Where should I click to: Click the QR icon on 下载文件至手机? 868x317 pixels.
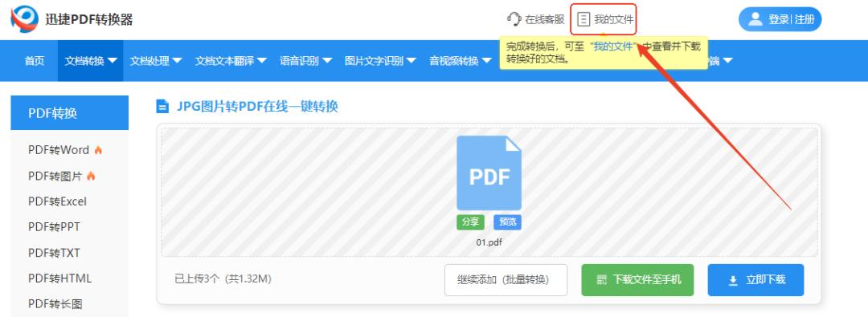pyautogui.click(x=602, y=280)
